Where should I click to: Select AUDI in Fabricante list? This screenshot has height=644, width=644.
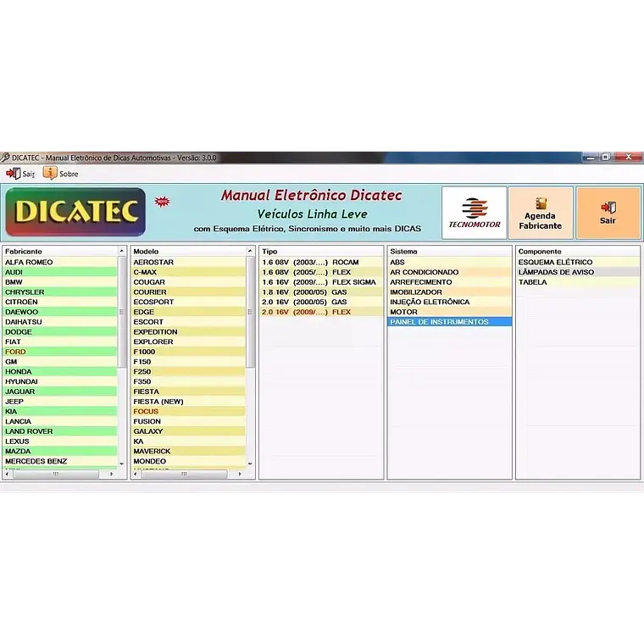pyautogui.click(x=60, y=272)
